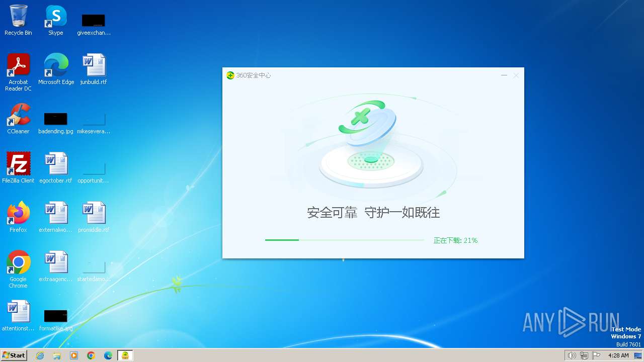Viewport: 644px width, 362px height.
Task: Open the giveexchan... desktop file
Action: [x=94, y=24]
